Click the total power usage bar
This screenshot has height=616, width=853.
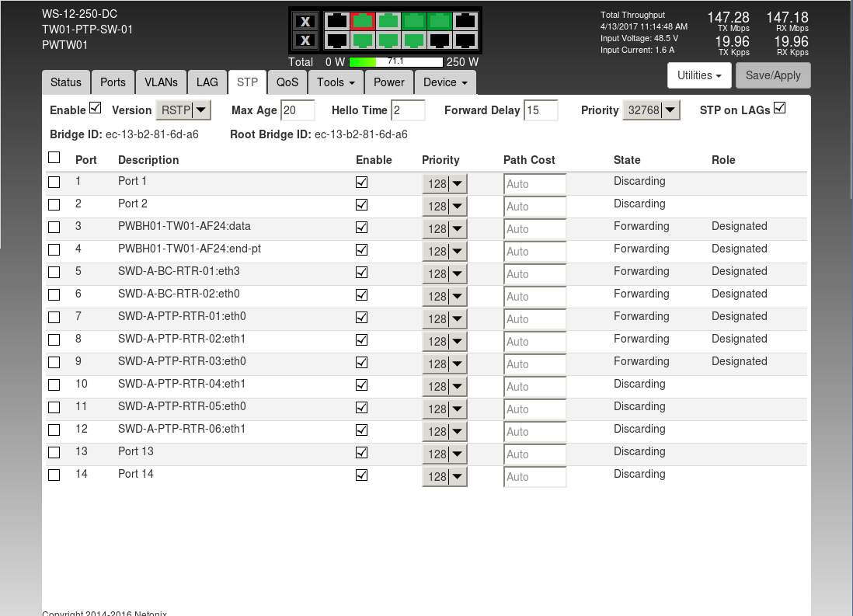click(x=395, y=62)
